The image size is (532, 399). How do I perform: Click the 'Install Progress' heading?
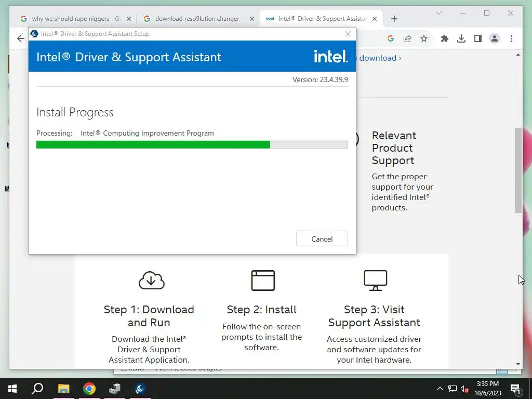[x=75, y=112]
